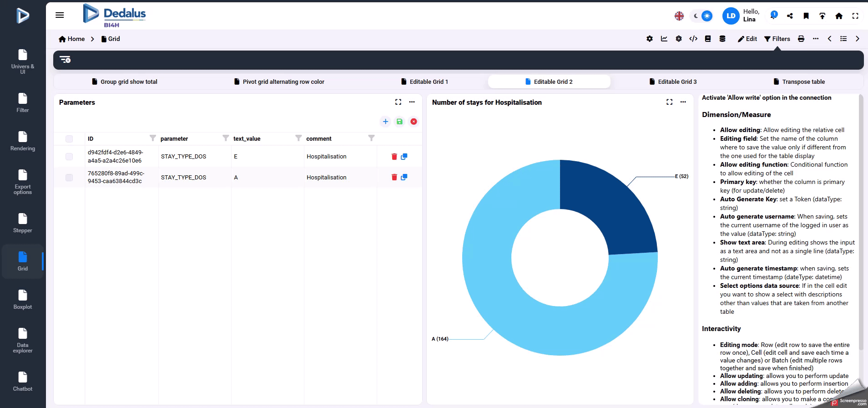
Task: Click the clear filters icon in dark bar
Action: pyautogui.click(x=65, y=60)
